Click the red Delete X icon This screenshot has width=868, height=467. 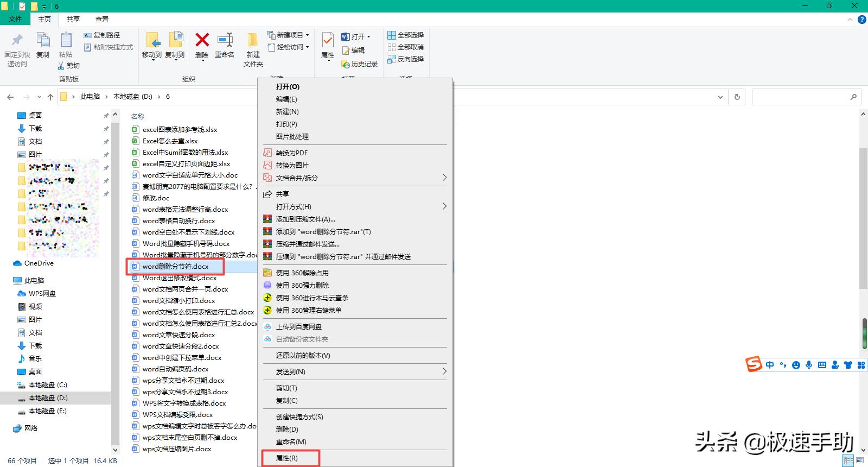tap(202, 40)
